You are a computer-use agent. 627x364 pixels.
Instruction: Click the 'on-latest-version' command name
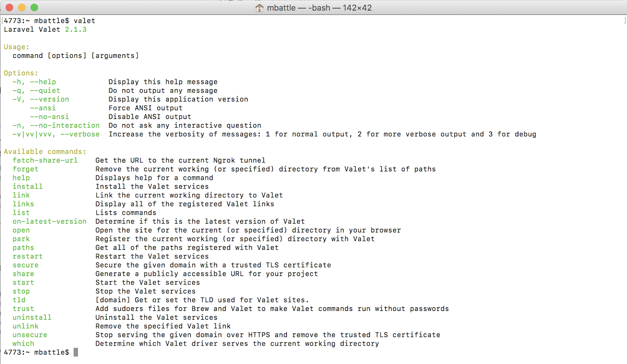click(x=49, y=222)
